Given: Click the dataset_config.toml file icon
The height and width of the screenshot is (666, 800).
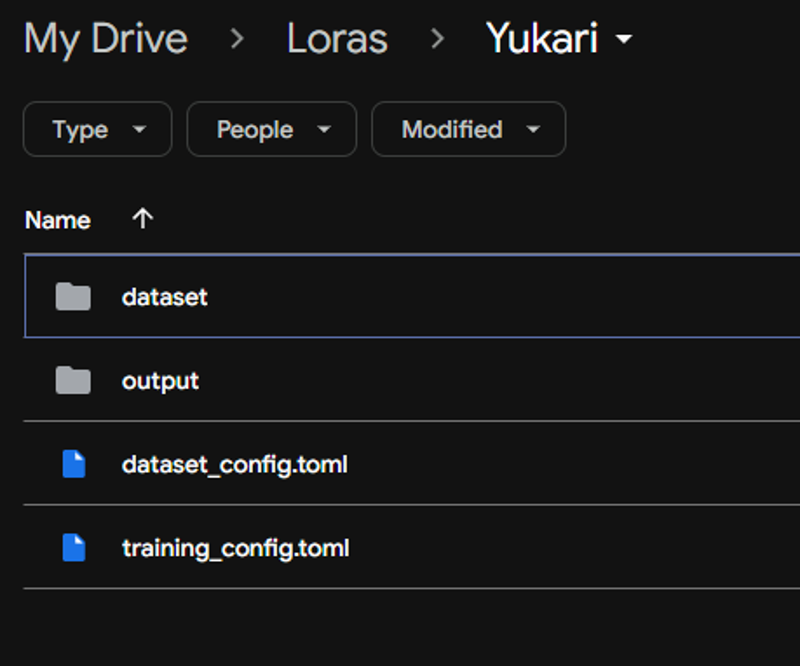Looking at the screenshot, I should pyautogui.click(x=74, y=464).
